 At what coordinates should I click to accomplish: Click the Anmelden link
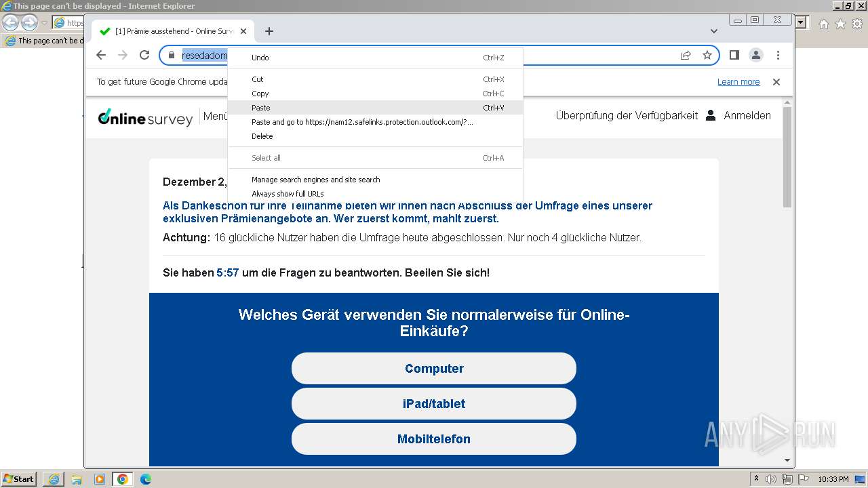[747, 116]
